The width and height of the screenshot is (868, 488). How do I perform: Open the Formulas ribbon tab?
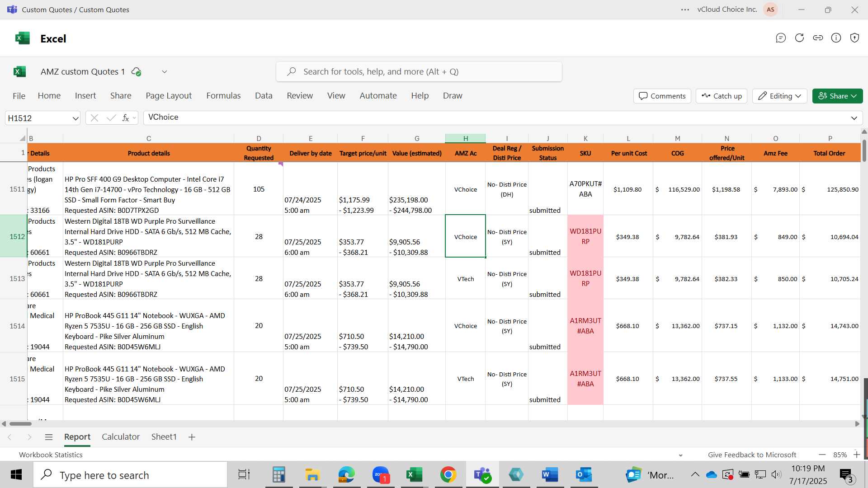223,96
